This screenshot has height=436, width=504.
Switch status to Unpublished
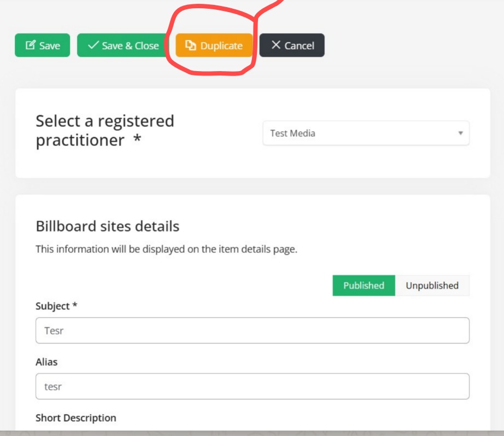click(432, 286)
